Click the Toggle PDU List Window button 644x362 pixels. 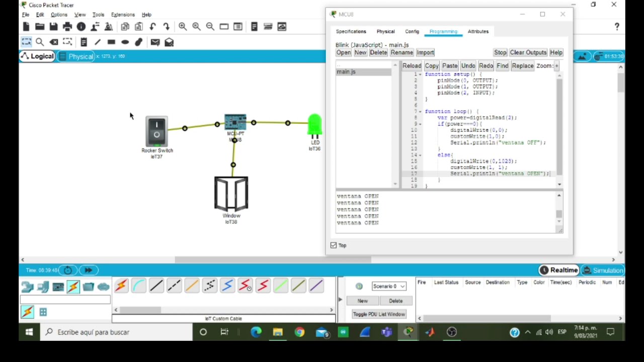point(378,314)
